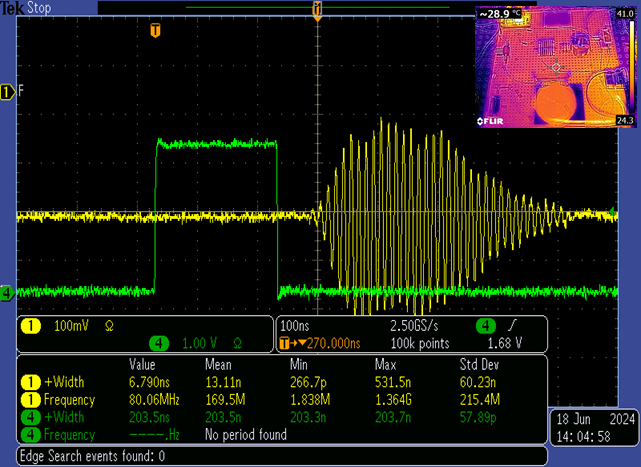Select the channel 4 ground level indicator

tap(7, 293)
